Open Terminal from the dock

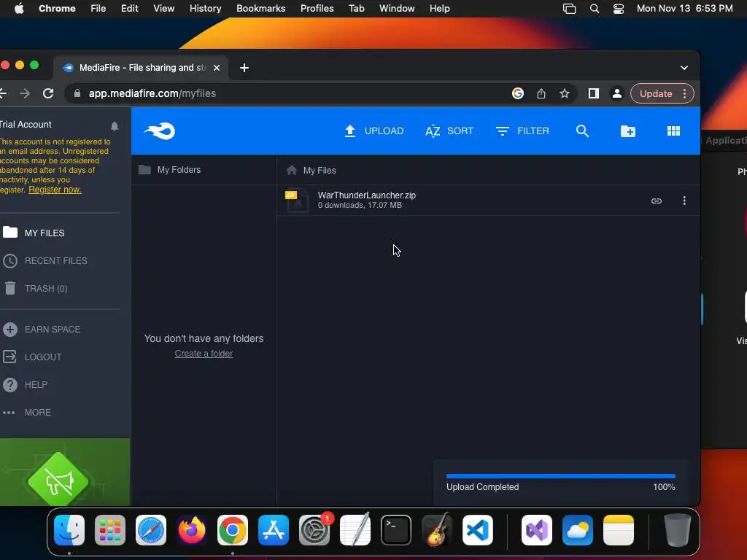pos(396,530)
